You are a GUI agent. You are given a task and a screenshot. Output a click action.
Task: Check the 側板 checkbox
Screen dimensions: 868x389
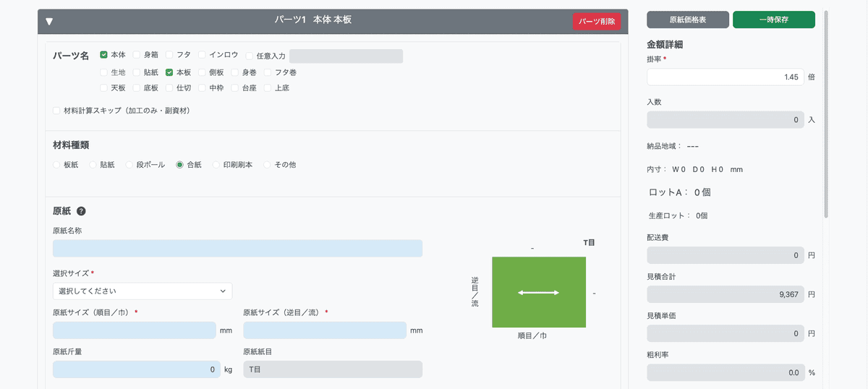click(202, 72)
